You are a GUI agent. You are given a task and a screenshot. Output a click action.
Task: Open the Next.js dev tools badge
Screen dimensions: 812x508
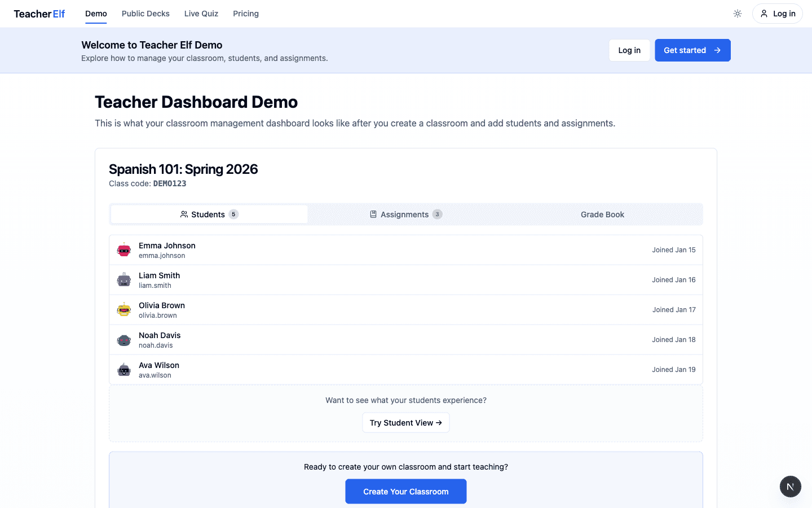(791, 487)
